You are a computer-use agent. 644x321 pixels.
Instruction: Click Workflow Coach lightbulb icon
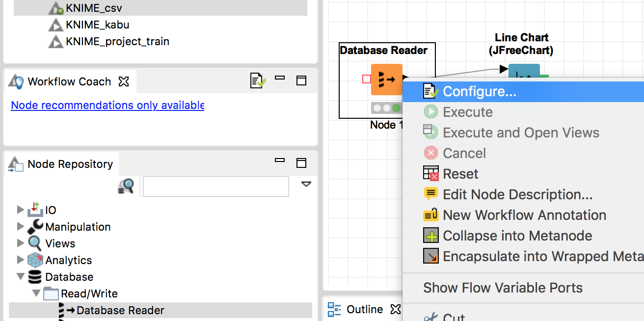(x=16, y=81)
